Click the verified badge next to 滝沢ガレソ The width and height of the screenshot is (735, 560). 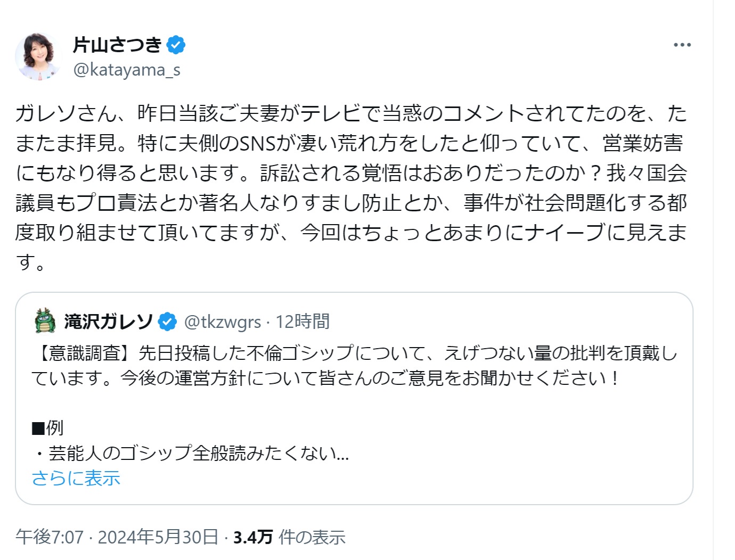168,322
